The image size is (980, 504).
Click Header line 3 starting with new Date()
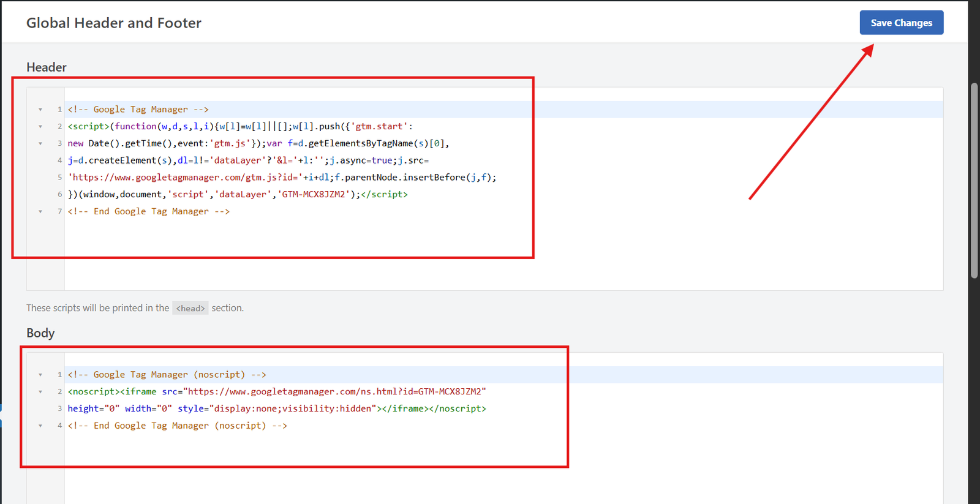(258, 143)
